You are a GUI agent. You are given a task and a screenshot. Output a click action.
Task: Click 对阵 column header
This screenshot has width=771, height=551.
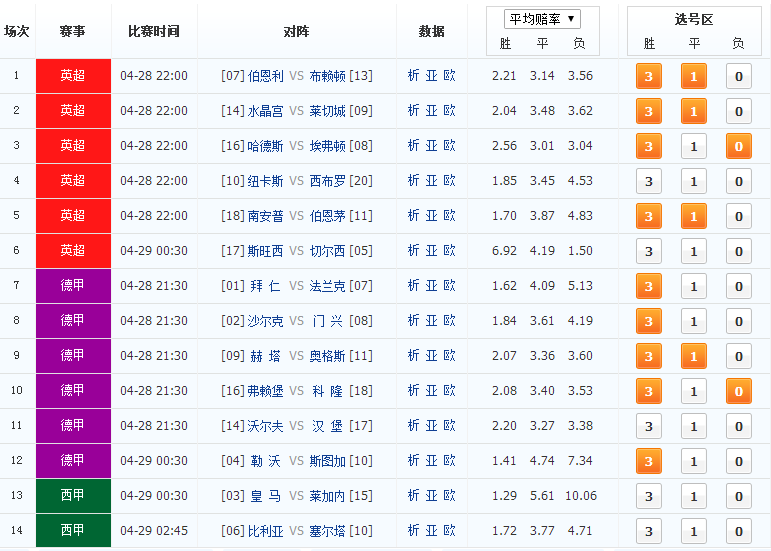click(297, 31)
